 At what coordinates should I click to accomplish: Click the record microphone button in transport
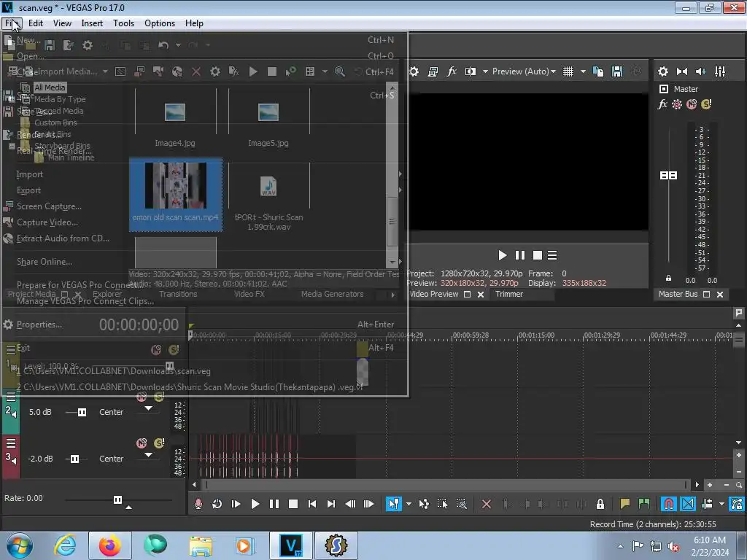tap(198, 504)
